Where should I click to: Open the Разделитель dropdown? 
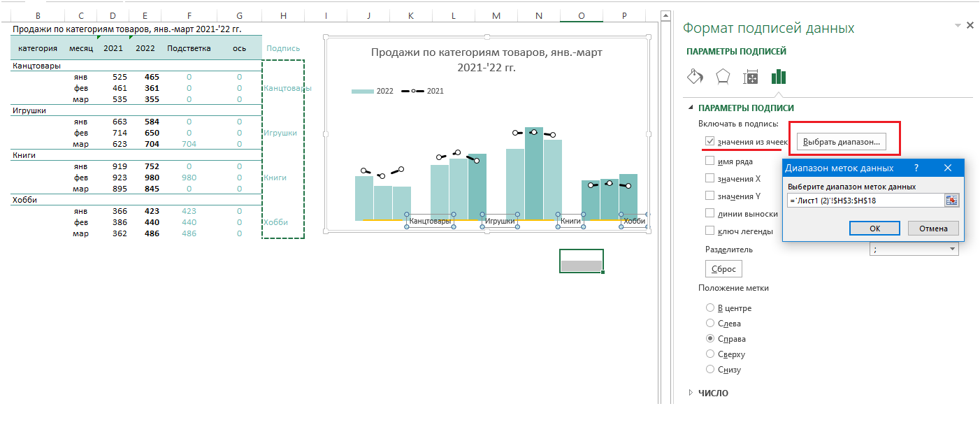tap(952, 249)
